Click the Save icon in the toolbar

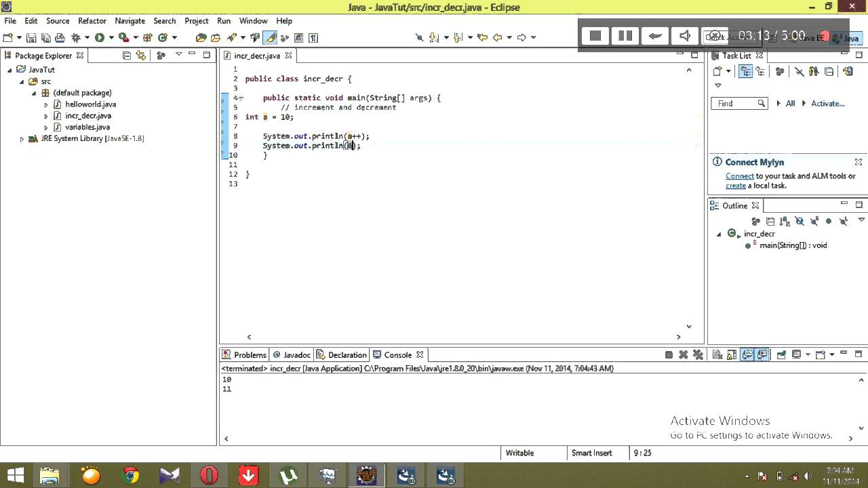click(x=31, y=37)
